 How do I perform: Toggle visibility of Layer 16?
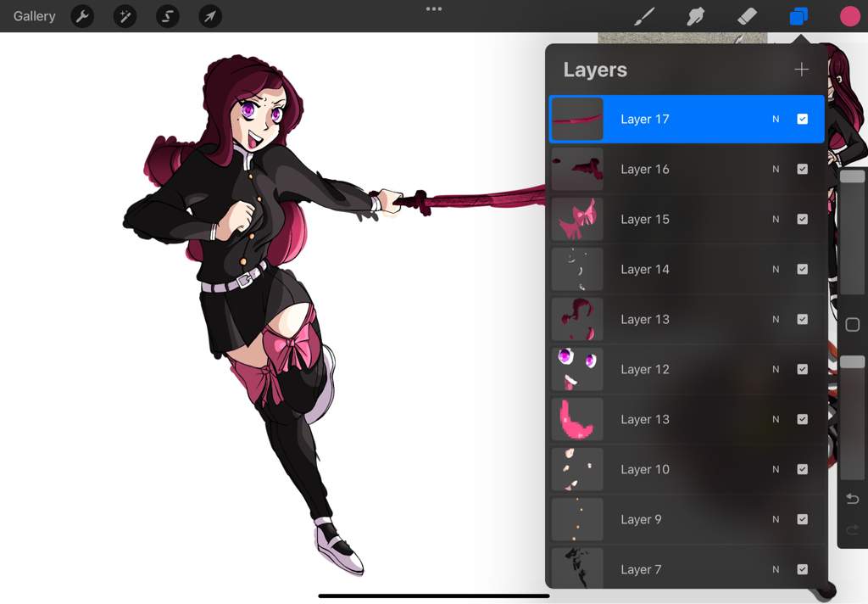pyautogui.click(x=802, y=169)
